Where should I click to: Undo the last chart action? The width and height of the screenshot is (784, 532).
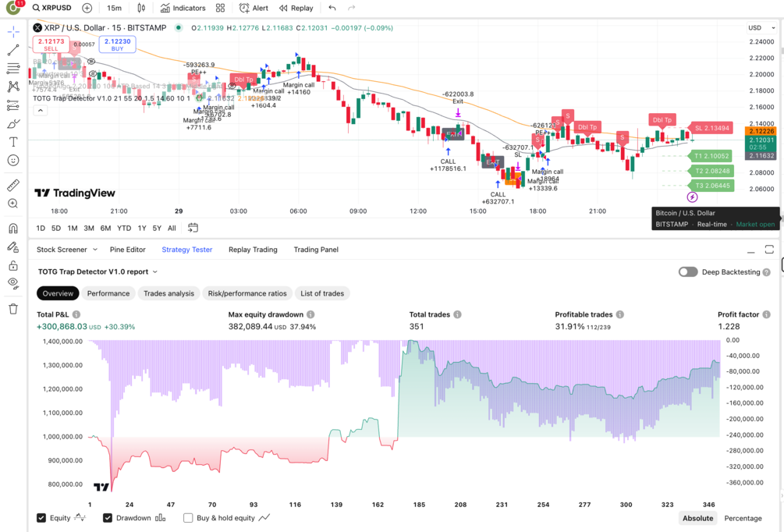(332, 8)
